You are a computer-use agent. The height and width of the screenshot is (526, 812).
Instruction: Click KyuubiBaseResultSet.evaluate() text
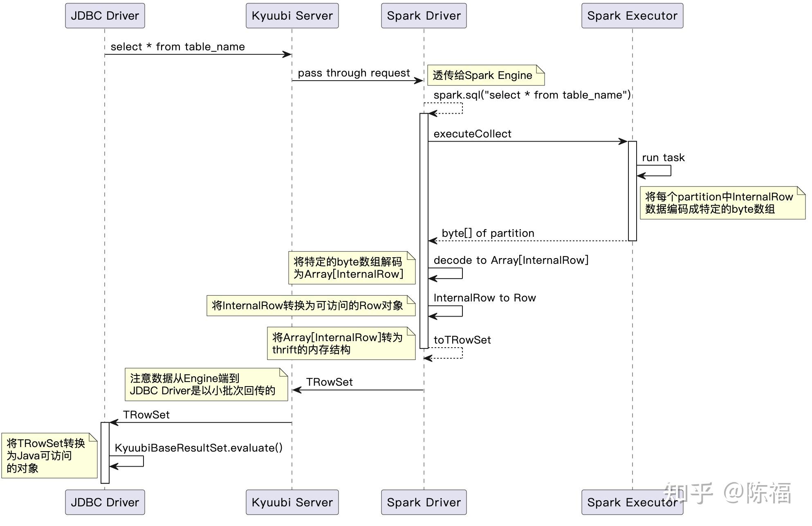[199, 448]
